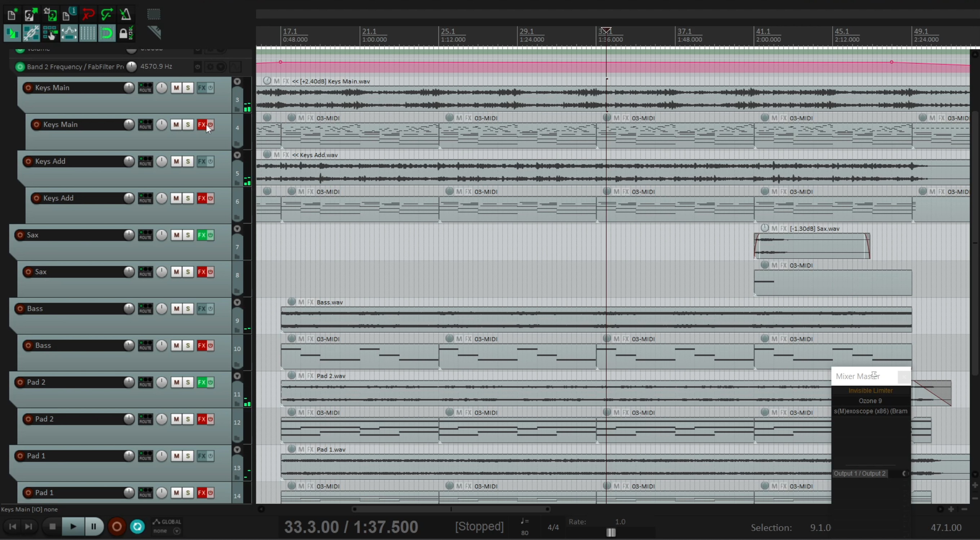Mute the Bass track 10
This screenshot has width=980, height=540.
click(x=176, y=346)
